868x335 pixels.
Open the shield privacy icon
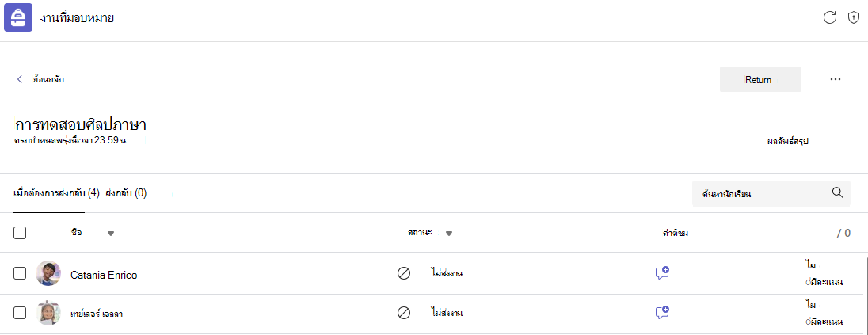tap(854, 17)
